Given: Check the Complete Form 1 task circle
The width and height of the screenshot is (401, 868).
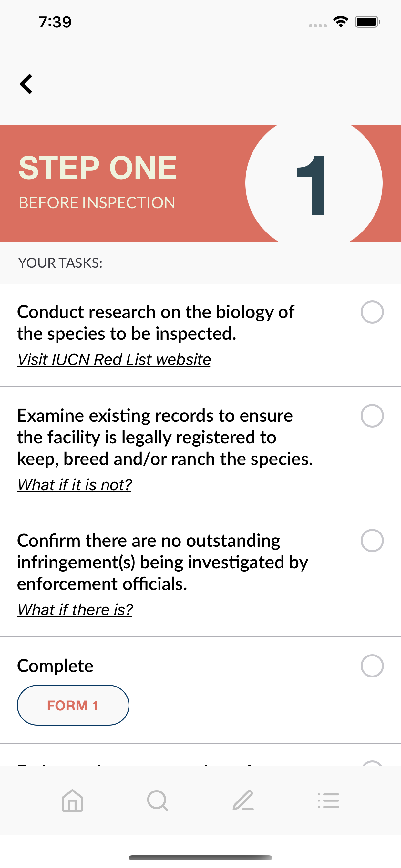Looking at the screenshot, I should point(372,666).
